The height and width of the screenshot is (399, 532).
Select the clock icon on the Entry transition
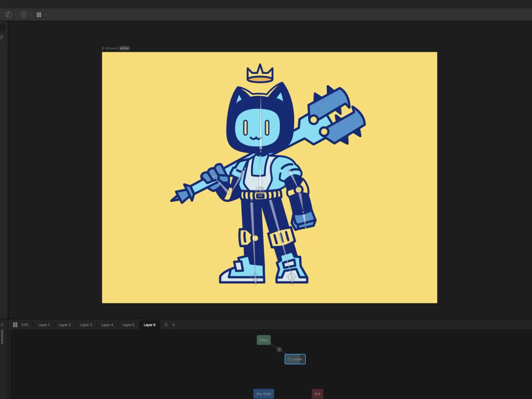point(279,349)
